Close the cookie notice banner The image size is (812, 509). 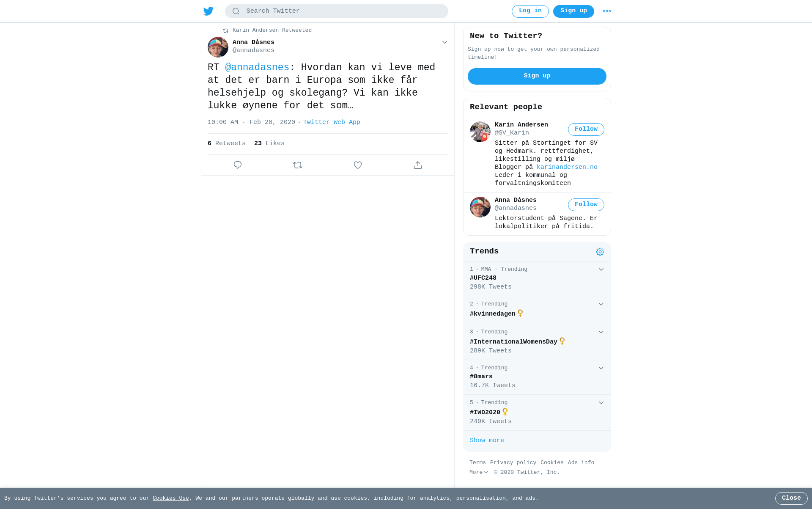point(791,498)
